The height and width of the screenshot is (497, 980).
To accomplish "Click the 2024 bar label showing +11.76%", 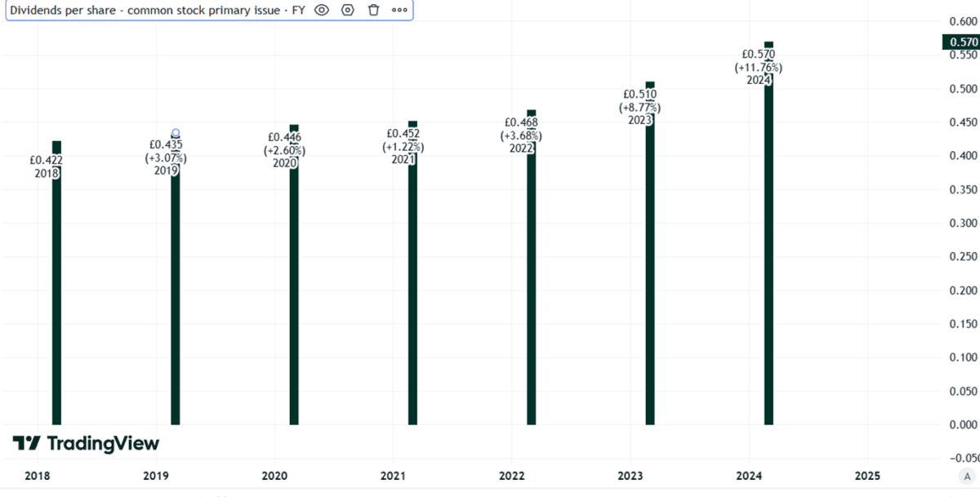I will 758,67.
